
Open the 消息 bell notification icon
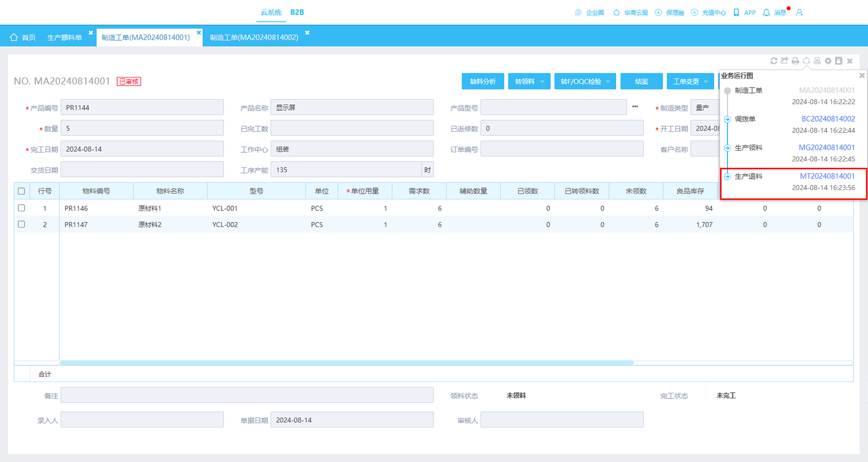tap(766, 12)
